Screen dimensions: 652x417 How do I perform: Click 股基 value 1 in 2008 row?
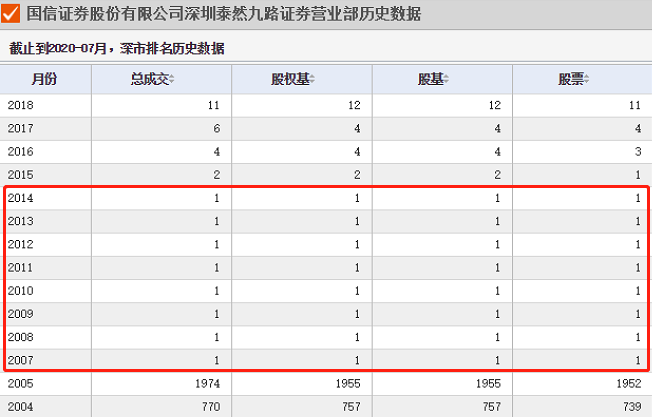(497, 337)
